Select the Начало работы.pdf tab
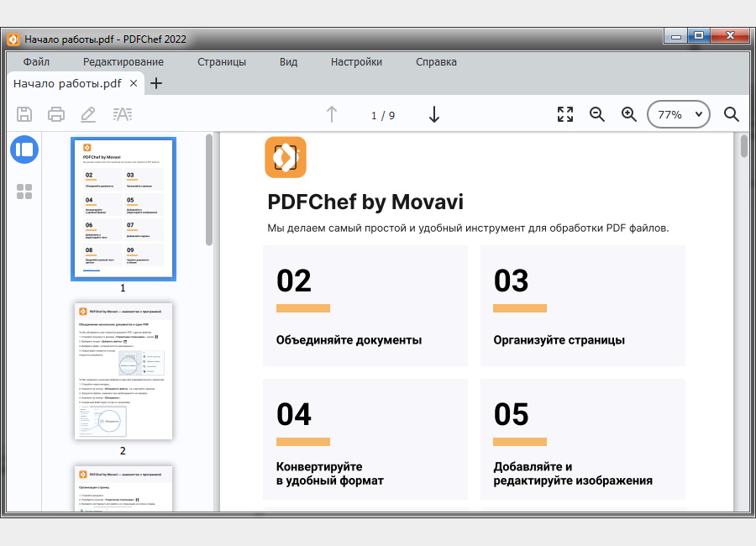The width and height of the screenshot is (756, 546). click(x=66, y=83)
